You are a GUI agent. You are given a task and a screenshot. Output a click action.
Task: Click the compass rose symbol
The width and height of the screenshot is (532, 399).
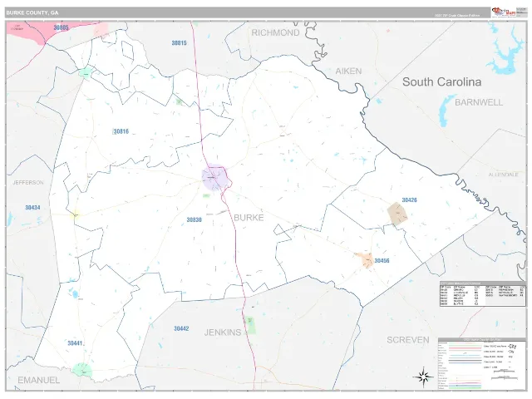click(x=423, y=377)
